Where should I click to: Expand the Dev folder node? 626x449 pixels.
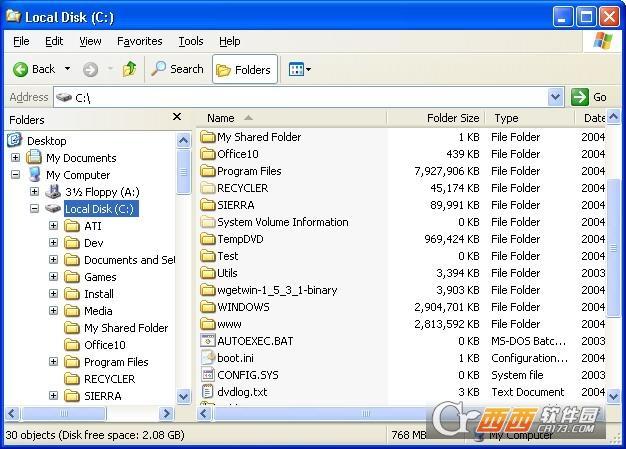tap(53, 243)
